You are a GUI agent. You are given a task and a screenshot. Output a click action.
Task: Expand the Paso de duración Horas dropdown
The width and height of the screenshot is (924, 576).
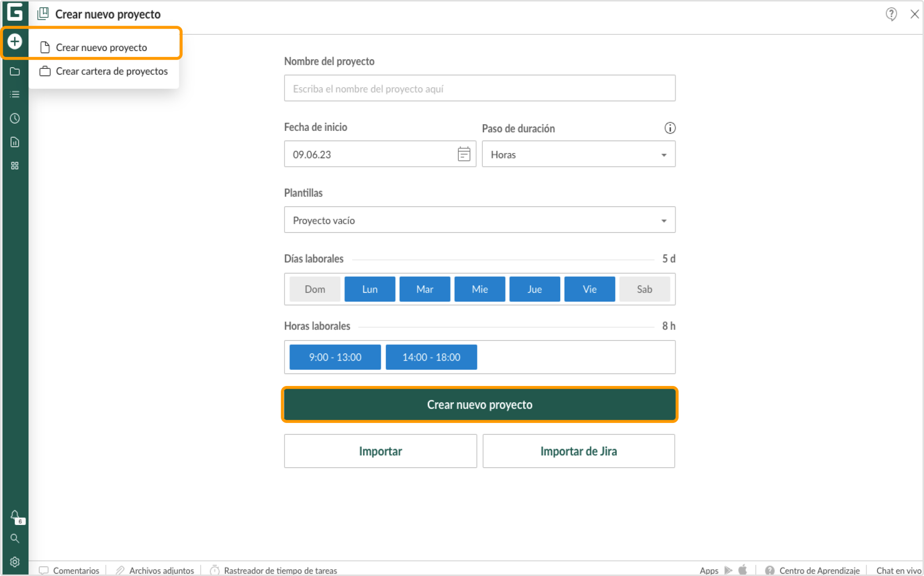(x=578, y=154)
